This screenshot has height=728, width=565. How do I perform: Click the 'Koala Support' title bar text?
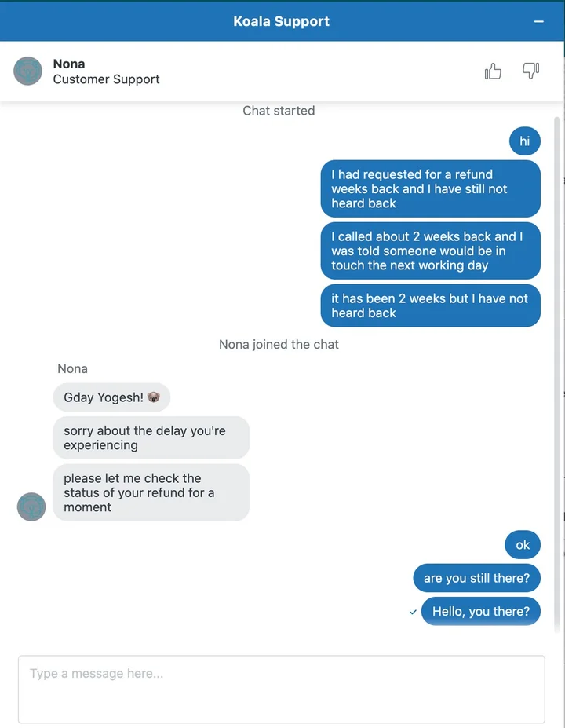click(x=281, y=21)
